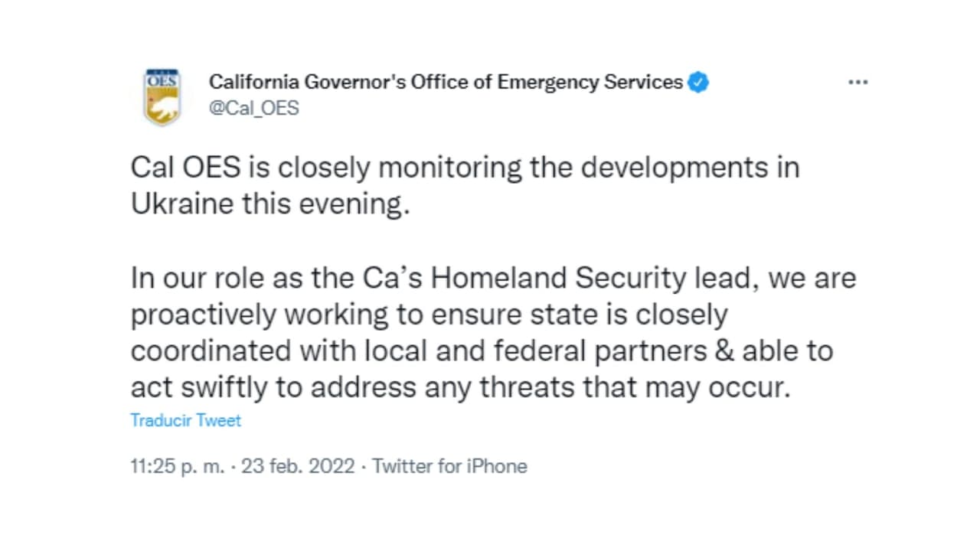
Task: Open the more options menu for this tweet
Action: tap(857, 82)
